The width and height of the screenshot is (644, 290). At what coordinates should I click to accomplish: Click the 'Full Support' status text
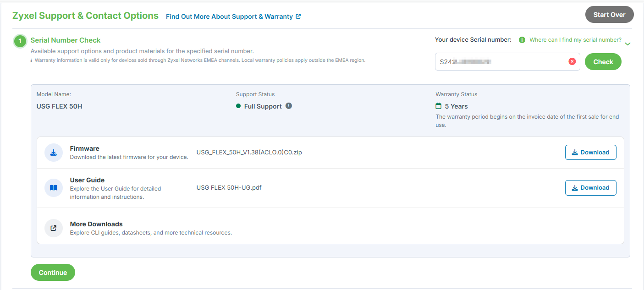263,106
